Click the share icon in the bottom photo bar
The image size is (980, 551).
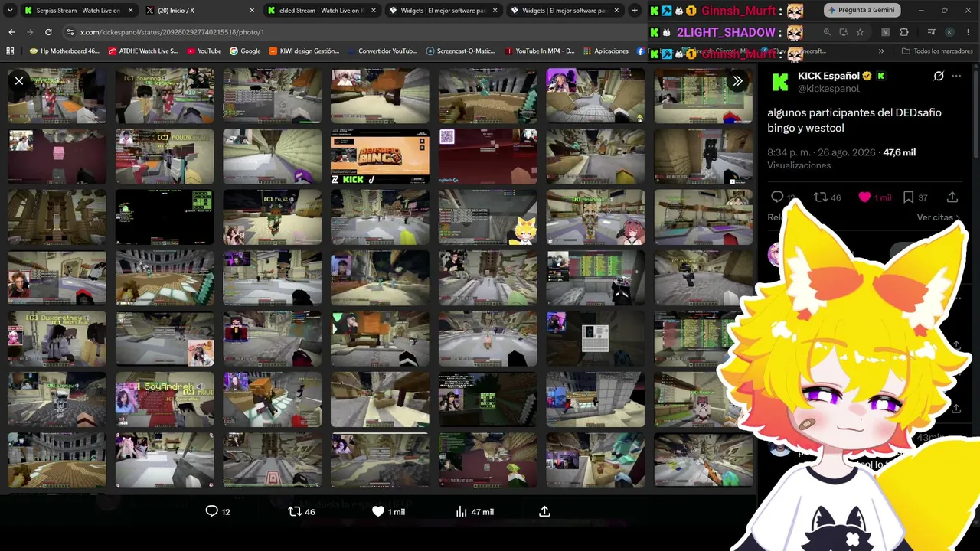544,511
